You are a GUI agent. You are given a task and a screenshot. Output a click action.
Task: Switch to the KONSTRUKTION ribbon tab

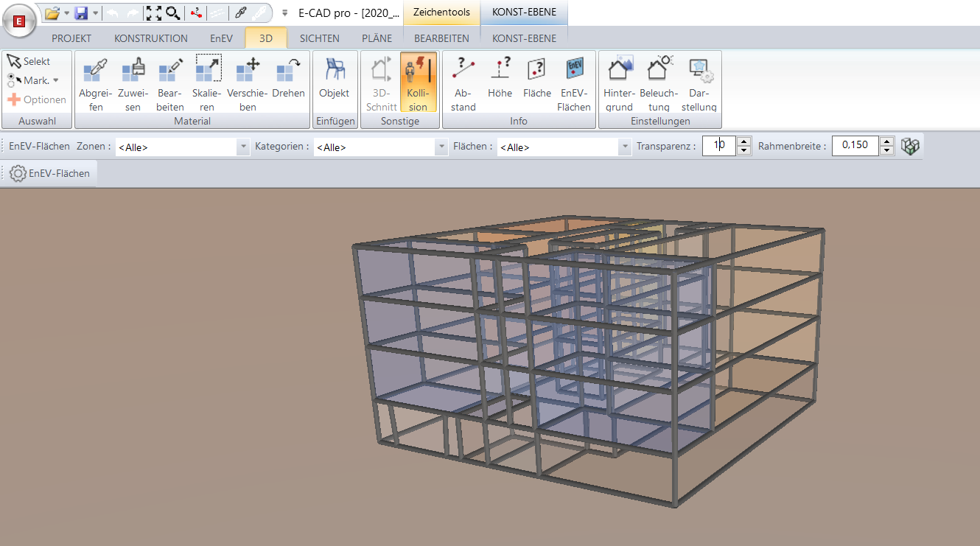coord(150,38)
